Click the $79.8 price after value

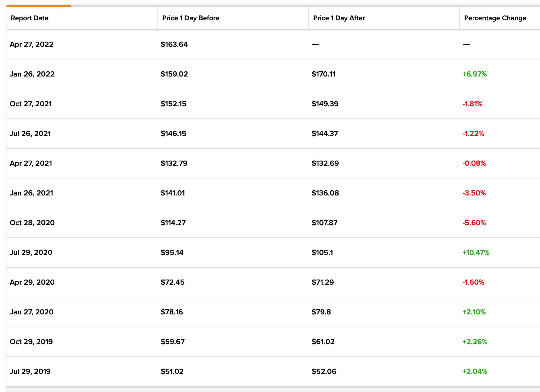tap(321, 312)
